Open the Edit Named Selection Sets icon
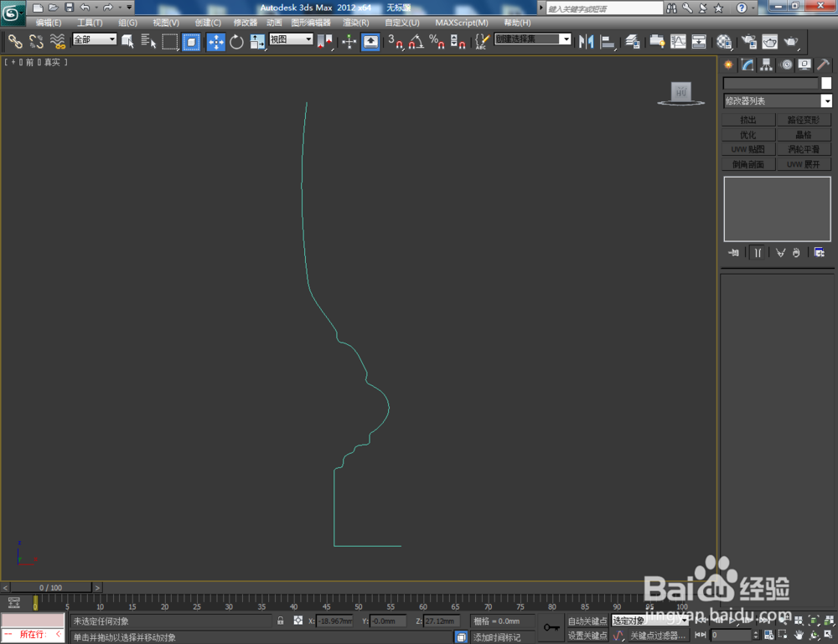The image size is (838, 644). [x=482, y=42]
